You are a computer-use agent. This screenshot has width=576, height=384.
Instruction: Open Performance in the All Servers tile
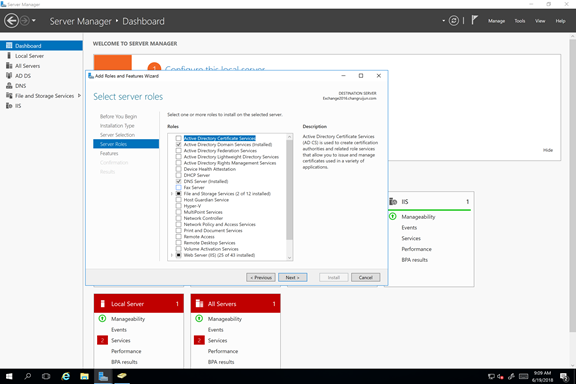(223, 351)
